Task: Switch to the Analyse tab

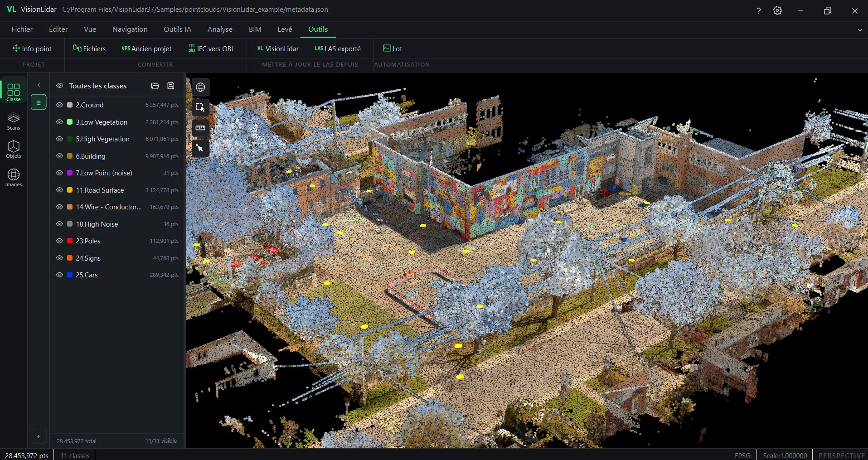Action: [220, 29]
